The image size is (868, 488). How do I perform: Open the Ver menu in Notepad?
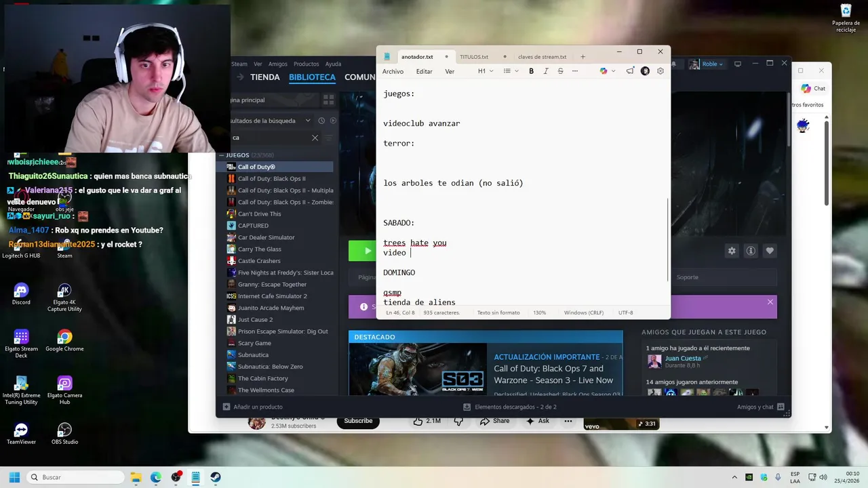point(450,71)
